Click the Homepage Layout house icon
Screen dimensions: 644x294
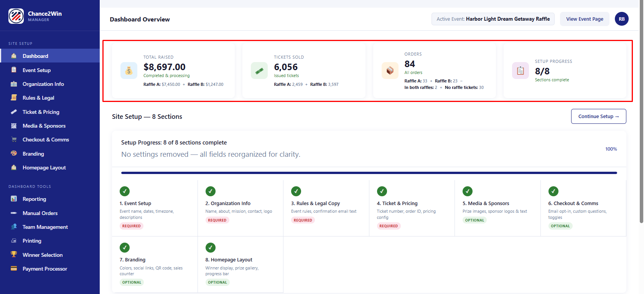click(14, 168)
